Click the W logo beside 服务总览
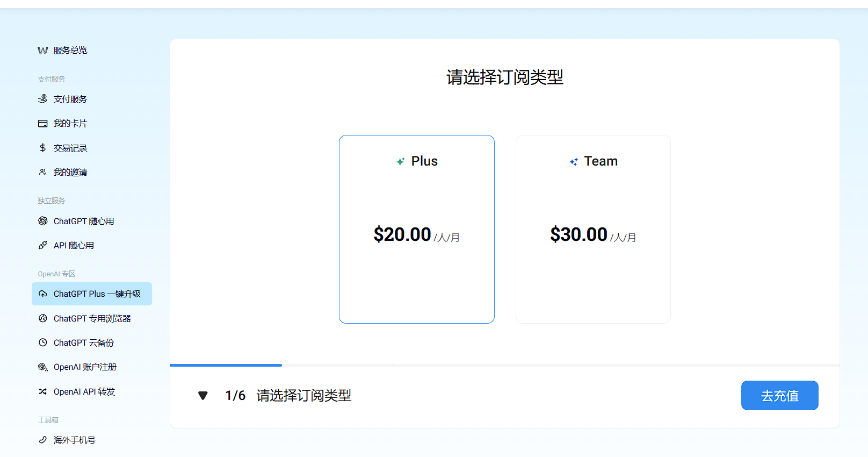868x457 pixels. click(43, 51)
